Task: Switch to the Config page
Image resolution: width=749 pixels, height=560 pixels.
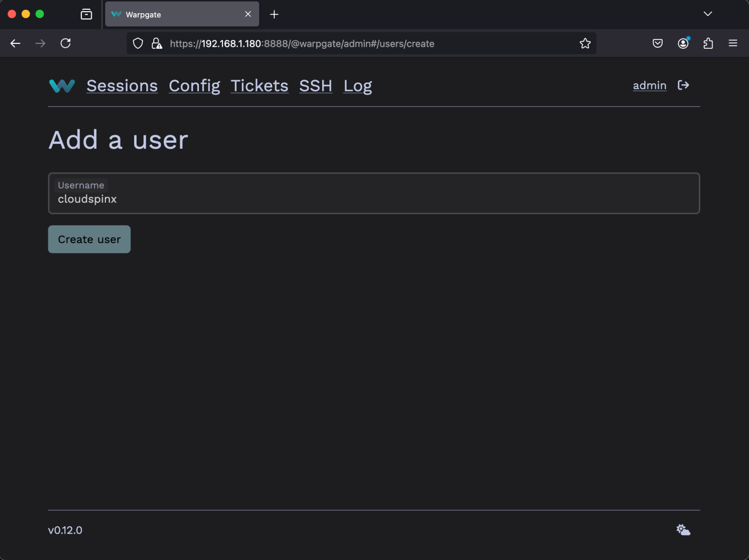Action: pyautogui.click(x=194, y=86)
